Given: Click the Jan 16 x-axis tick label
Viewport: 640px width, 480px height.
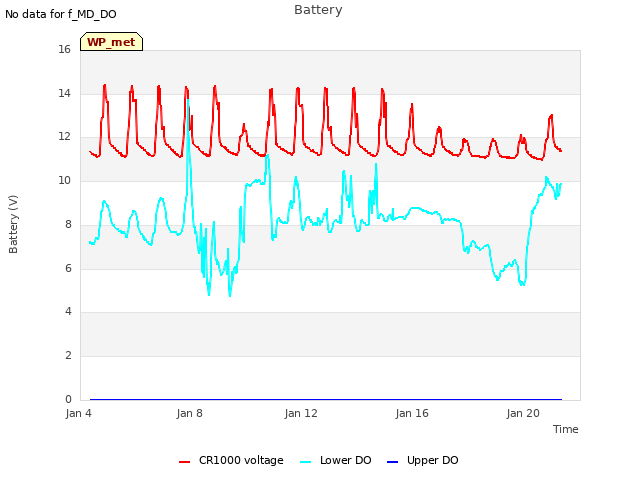Looking at the screenshot, I should pos(412,413).
